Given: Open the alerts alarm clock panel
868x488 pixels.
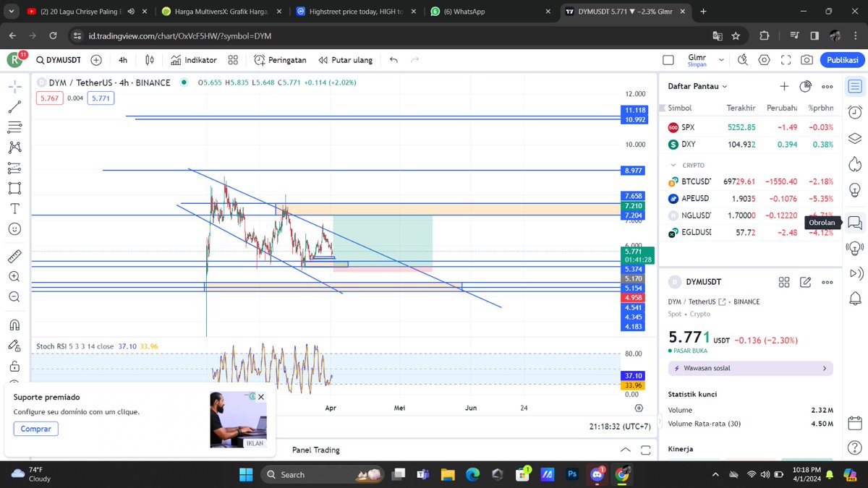Looking at the screenshot, I should [854, 112].
